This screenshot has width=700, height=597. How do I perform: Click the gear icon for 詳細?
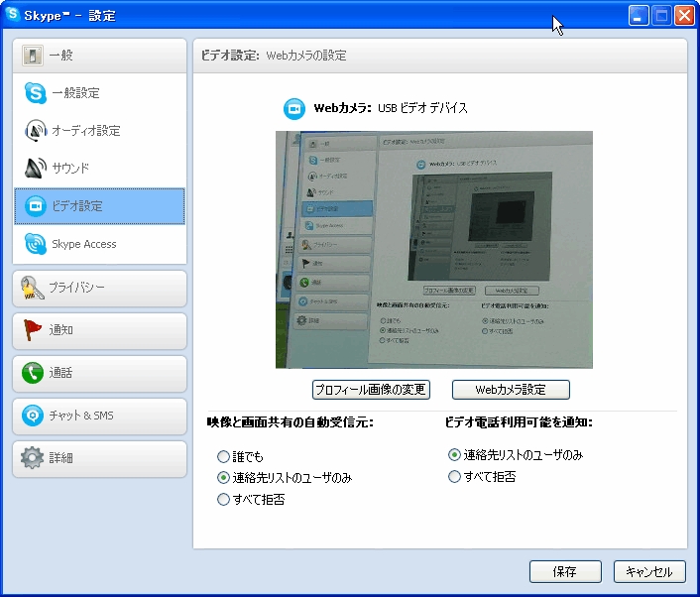tap(32, 458)
